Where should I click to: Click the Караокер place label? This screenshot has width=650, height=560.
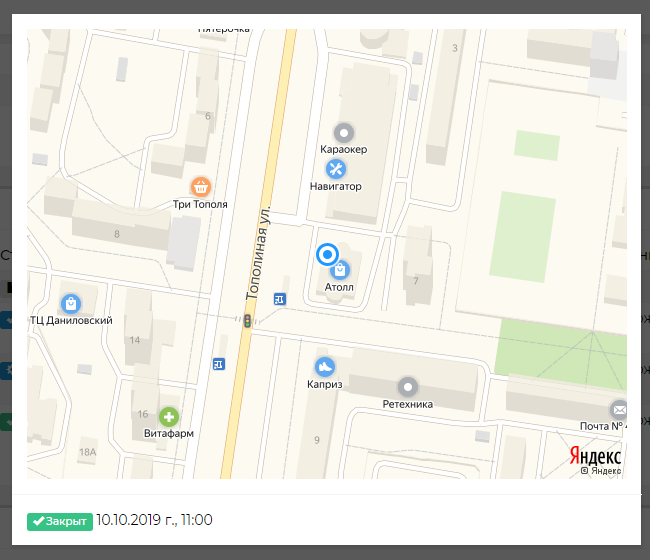click(x=344, y=149)
